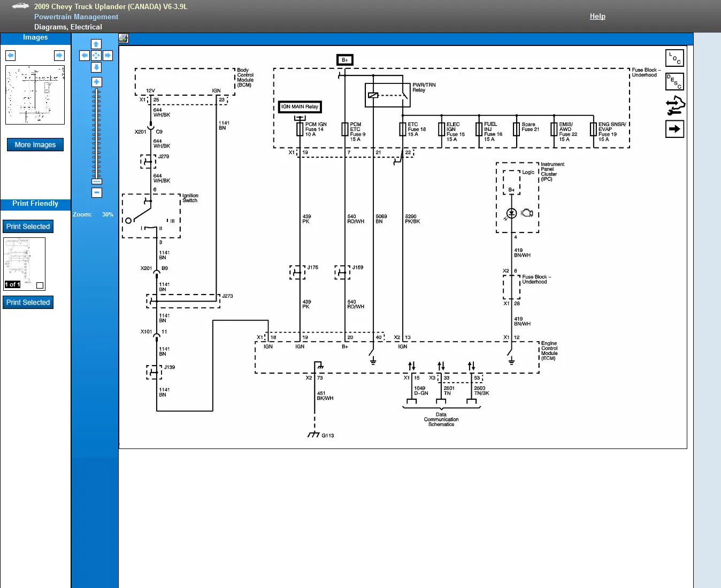Click the Body Control Module (BCM) label
This screenshot has width=721, height=588.
coord(245,78)
